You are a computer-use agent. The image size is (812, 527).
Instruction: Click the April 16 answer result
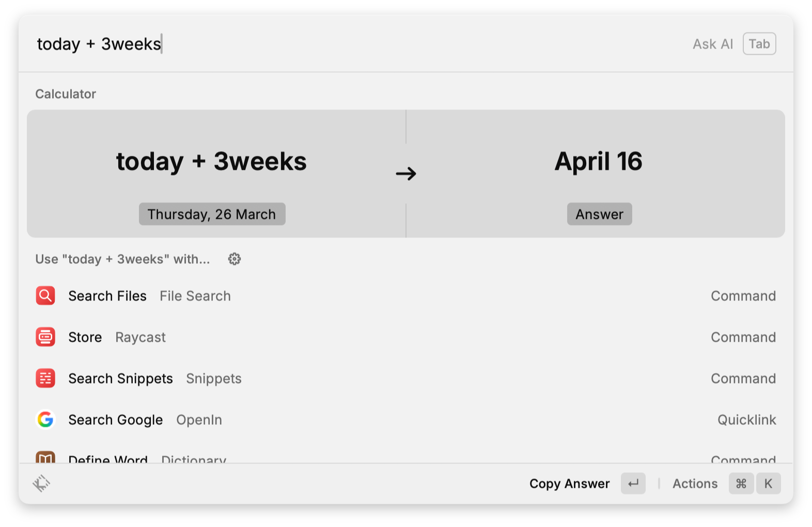[598, 162]
